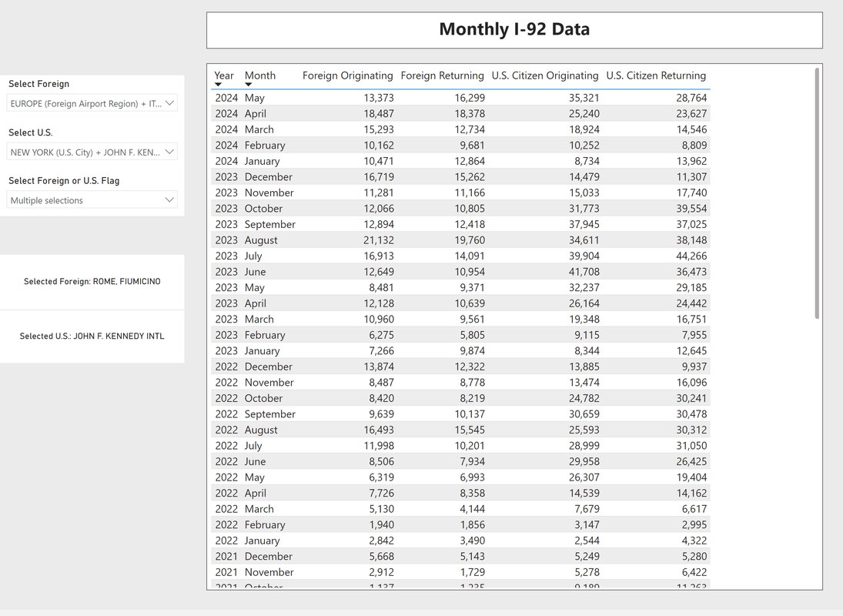Screen dimensions: 843x616
Task: Click the sort arrow under the Year column
Action: (218, 85)
